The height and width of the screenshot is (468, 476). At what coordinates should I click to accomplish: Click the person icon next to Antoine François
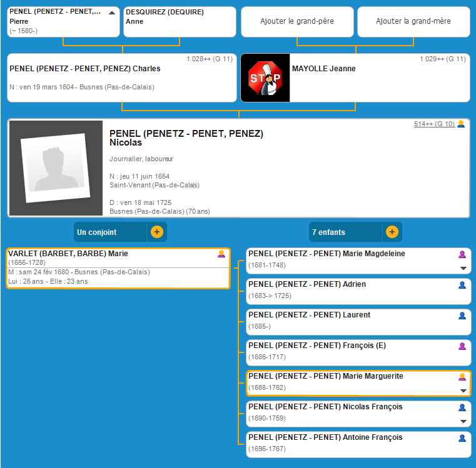[462, 438]
